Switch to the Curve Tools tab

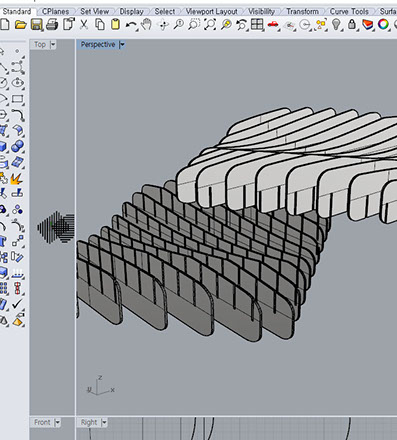(x=349, y=11)
